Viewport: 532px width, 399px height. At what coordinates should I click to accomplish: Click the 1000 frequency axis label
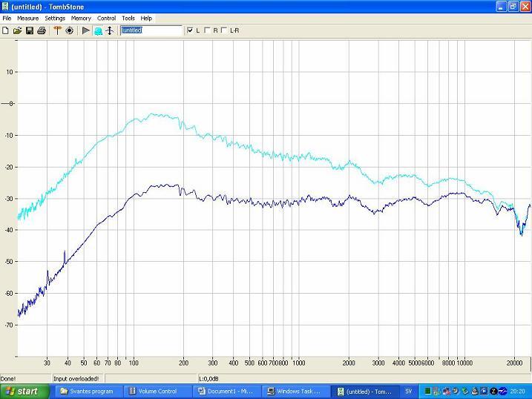point(298,363)
